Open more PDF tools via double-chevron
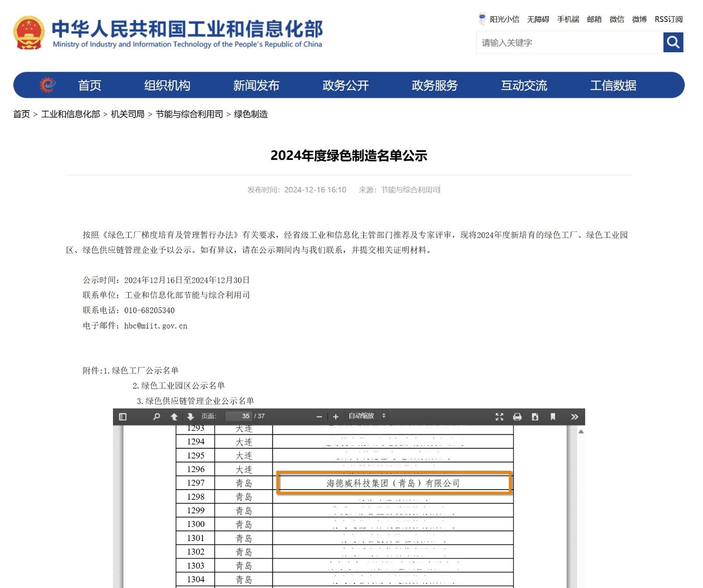 click(574, 416)
